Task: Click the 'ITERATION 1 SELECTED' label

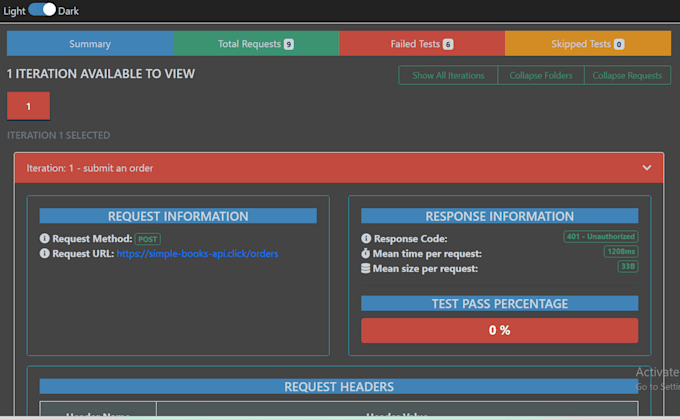Action: pos(59,135)
